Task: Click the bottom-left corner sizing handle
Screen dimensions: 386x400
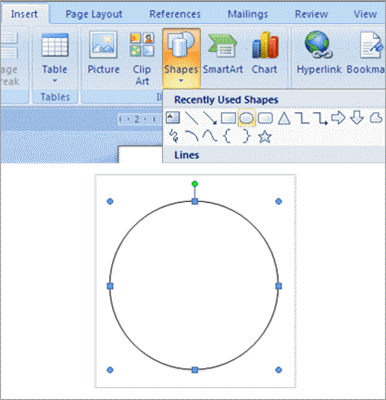Action: 110,370
